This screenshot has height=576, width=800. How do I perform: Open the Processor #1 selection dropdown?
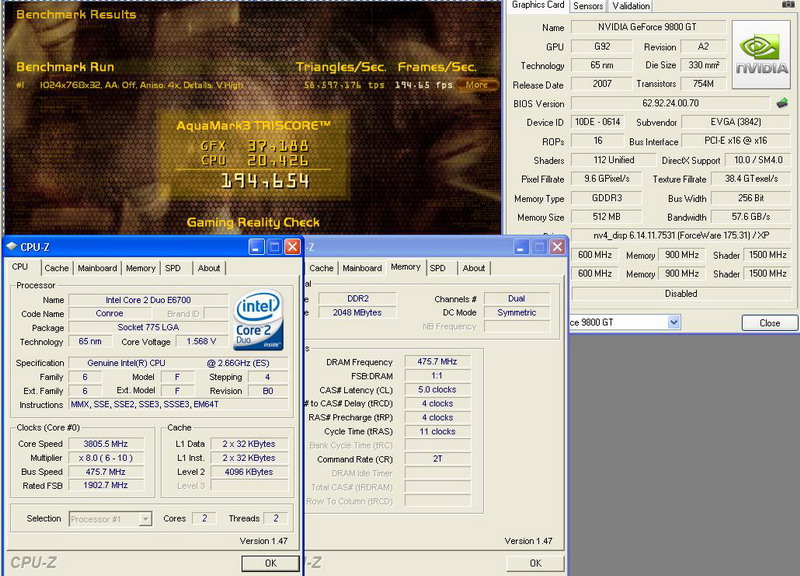pos(145,519)
